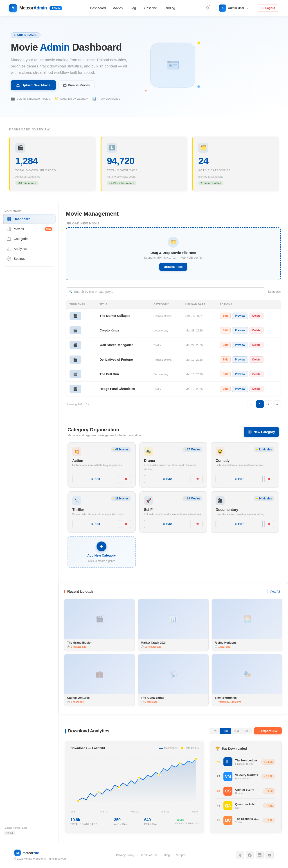Screen dimensions: 288x868
Task: Delete the Action category via trash icon
Action: point(126,479)
